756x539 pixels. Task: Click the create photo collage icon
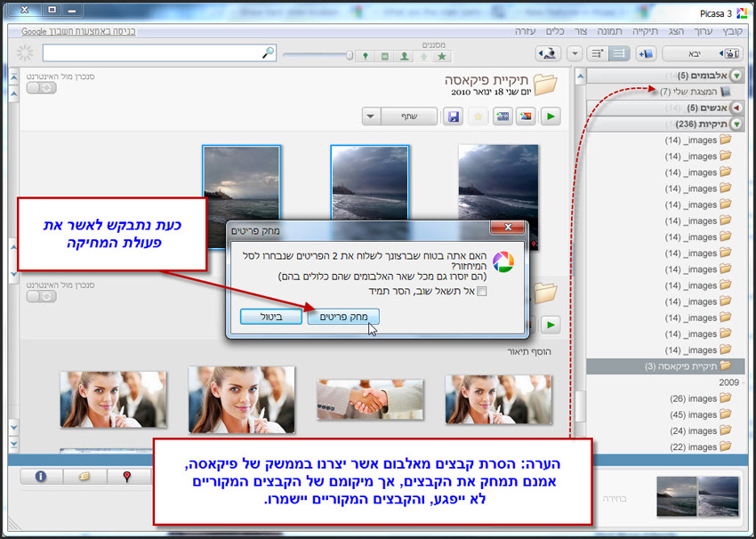coord(526,117)
